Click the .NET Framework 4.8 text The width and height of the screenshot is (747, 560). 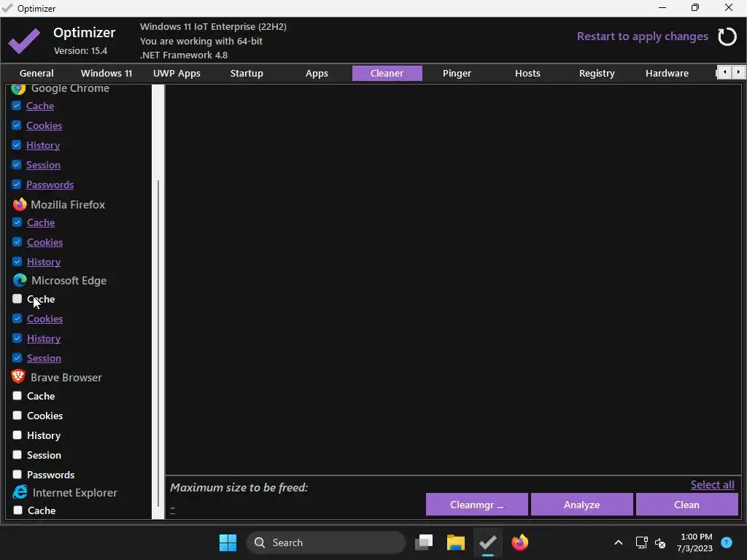pyautogui.click(x=183, y=55)
